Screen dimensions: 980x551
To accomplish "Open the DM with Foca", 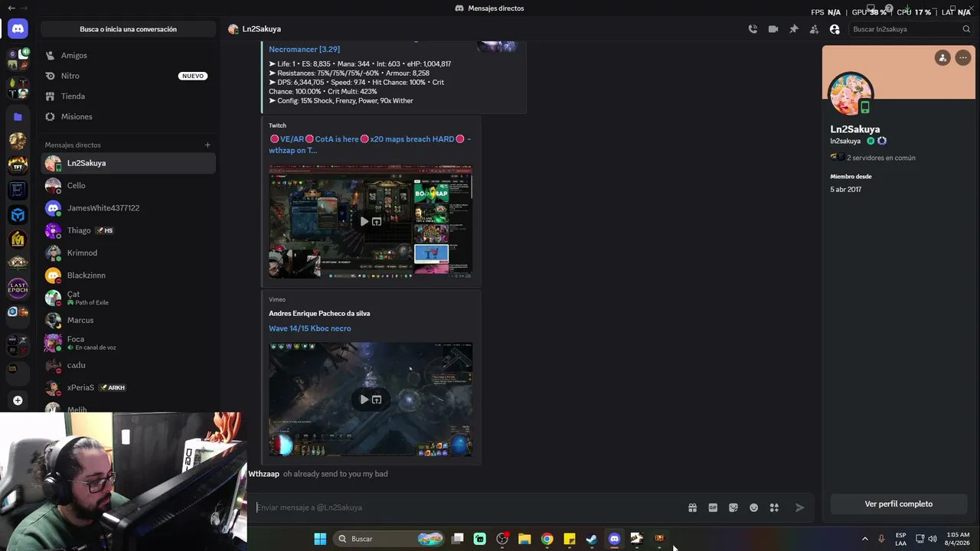I will (x=128, y=343).
